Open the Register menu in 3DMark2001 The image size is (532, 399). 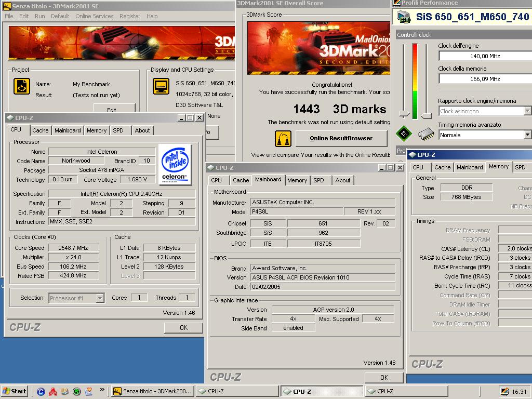tap(129, 16)
